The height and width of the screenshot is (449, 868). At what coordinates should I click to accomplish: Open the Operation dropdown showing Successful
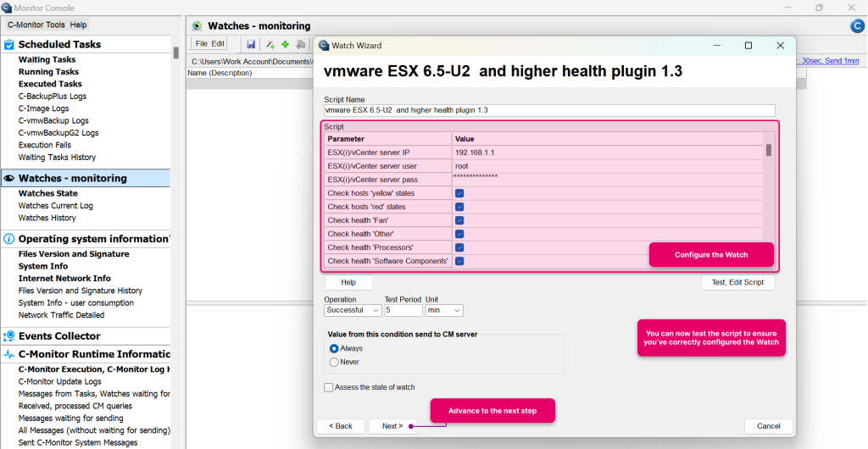coord(352,310)
